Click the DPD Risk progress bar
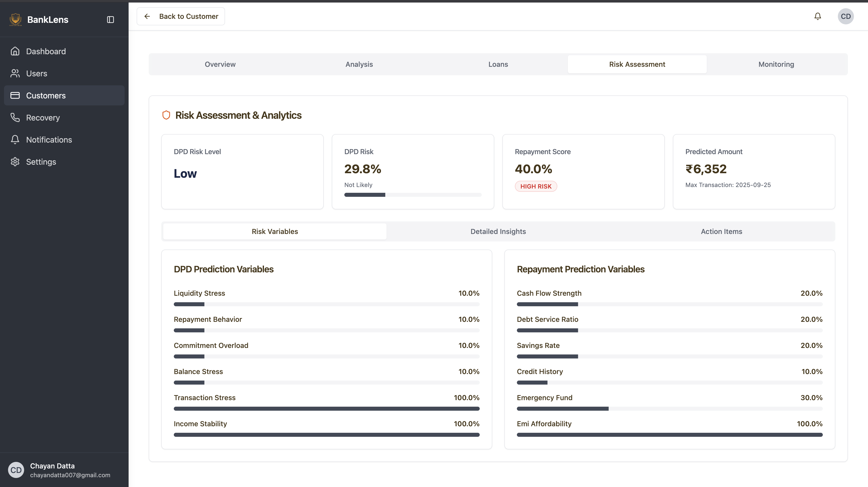This screenshot has height=487, width=868. [x=413, y=195]
